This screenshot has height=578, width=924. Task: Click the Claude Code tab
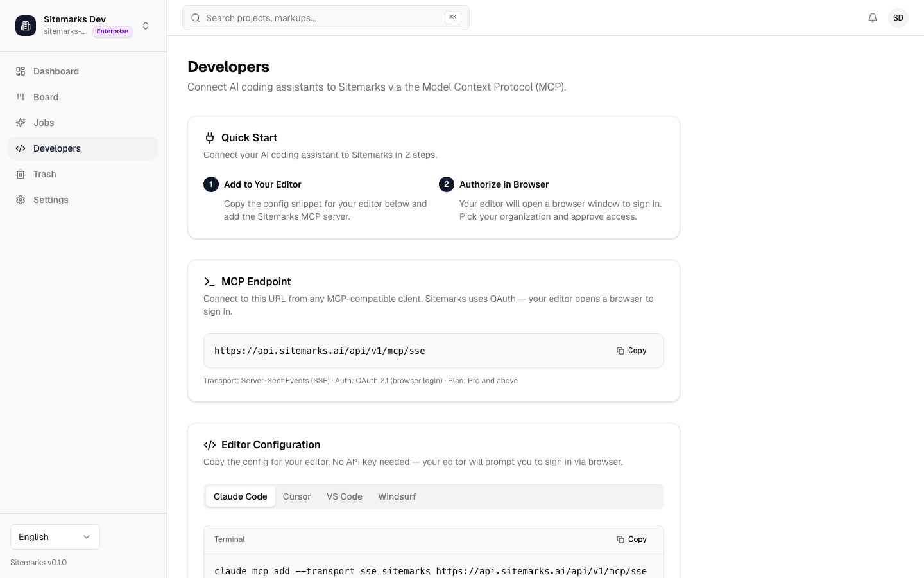241,496
